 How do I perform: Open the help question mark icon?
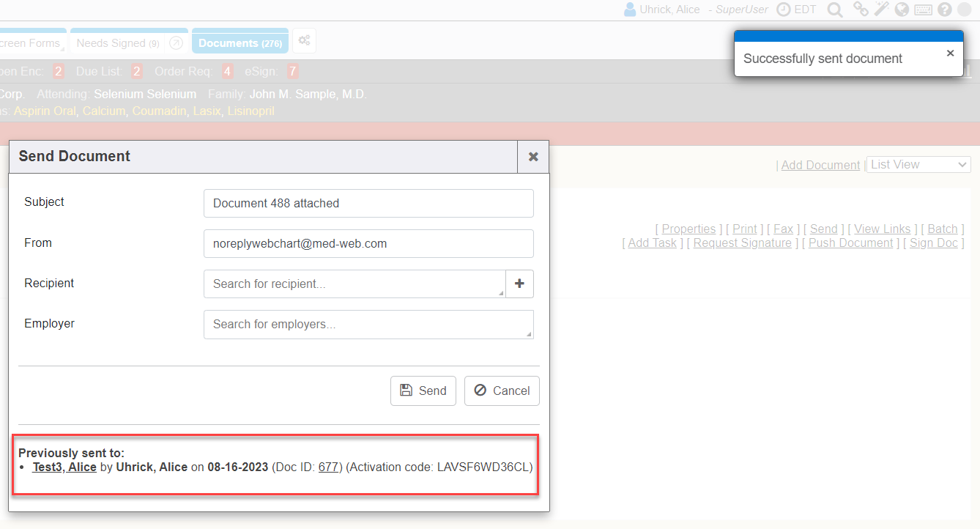[x=944, y=10]
